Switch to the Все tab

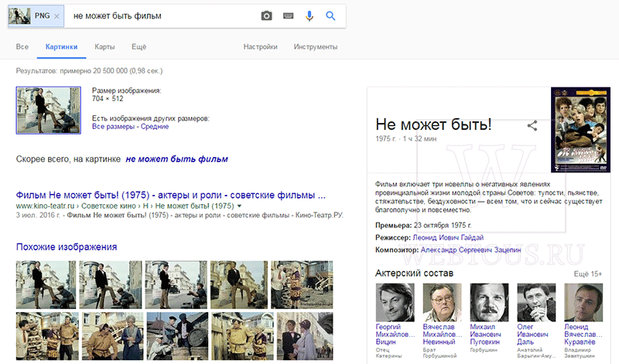point(22,46)
